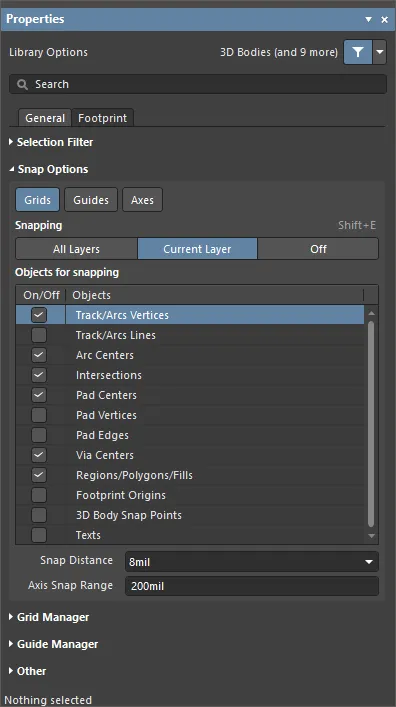
Task: Select the Guides snap button
Action: [x=91, y=200]
